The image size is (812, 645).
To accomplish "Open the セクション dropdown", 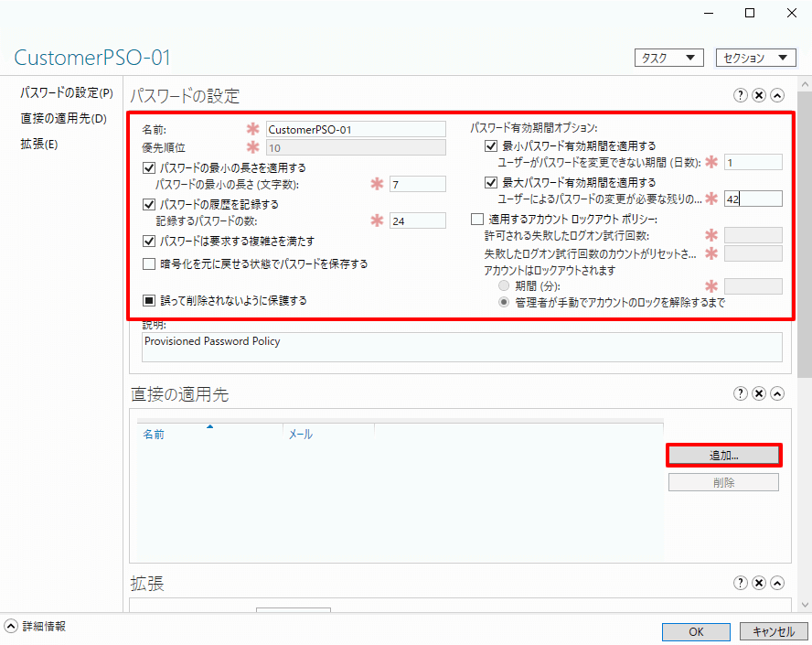I will coord(755,58).
